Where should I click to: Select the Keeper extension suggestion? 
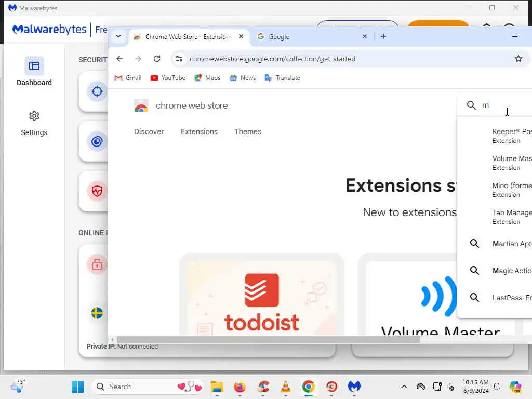click(x=495, y=136)
